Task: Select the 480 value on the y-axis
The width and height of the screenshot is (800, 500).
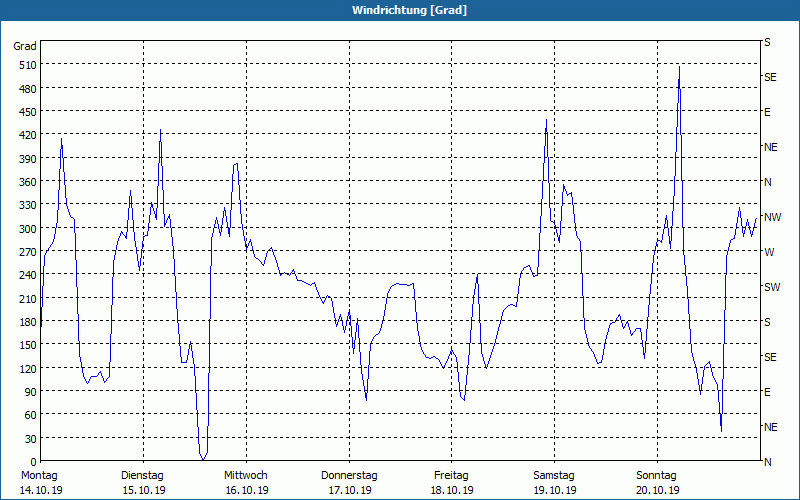Action: [x=28, y=89]
